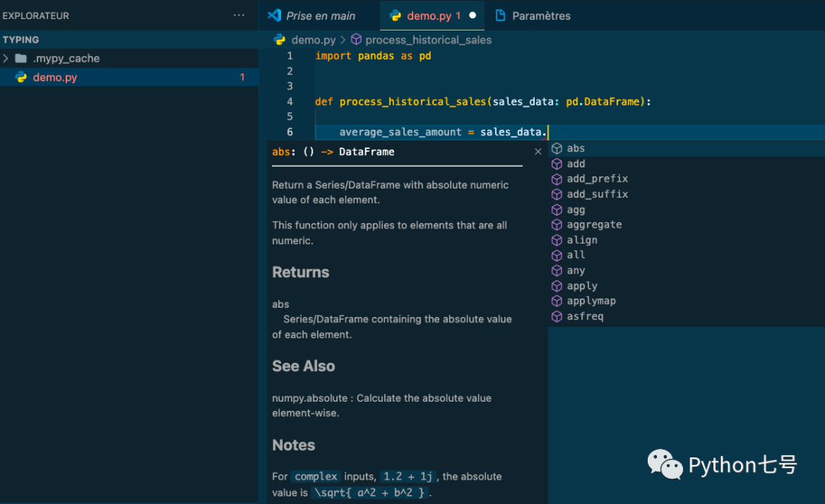
Task: Select the add_prefix suggestion
Action: tap(687, 179)
